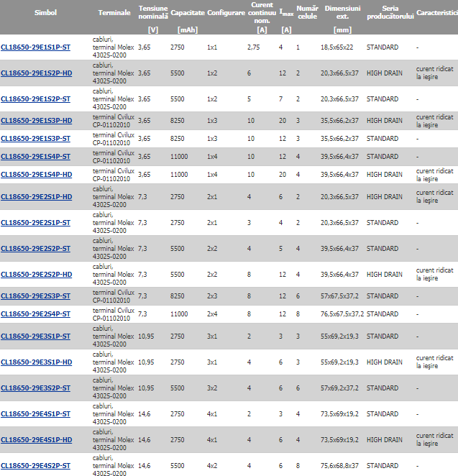Open the CL18650-29E2S3P-ST link
Viewport: 458px width, 476px height.
[x=35, y=296]
